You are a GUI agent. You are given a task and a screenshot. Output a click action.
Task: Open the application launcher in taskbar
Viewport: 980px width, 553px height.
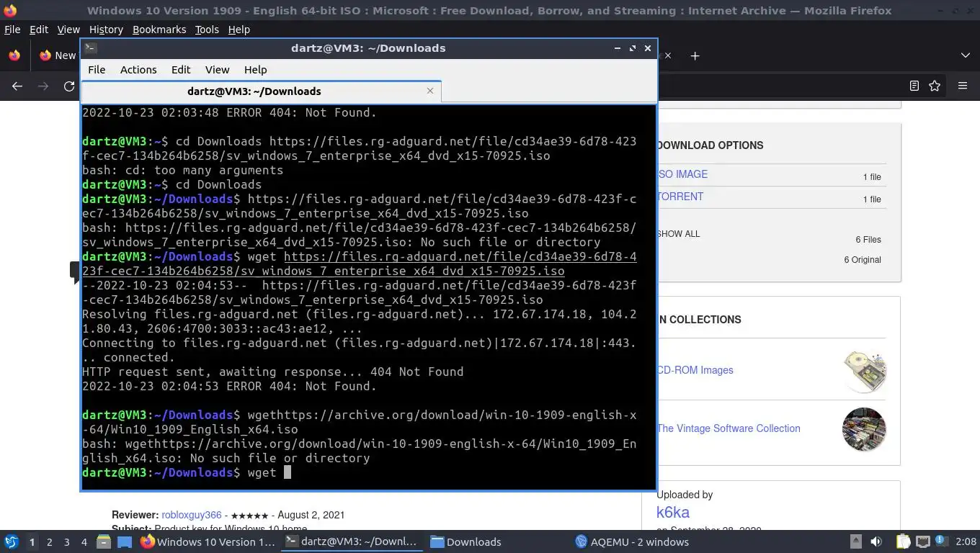point(12,542)
